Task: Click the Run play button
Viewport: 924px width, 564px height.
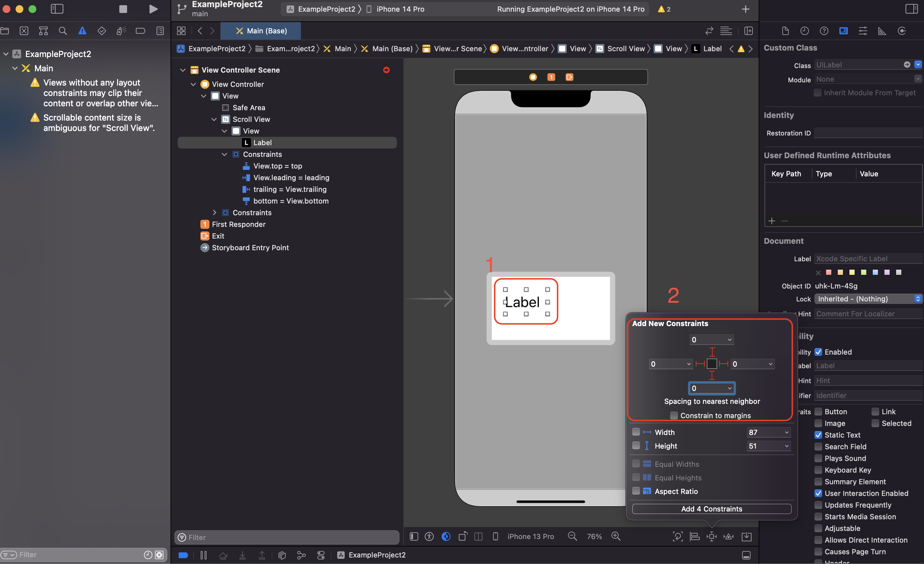Action: [x=153, y=9]
